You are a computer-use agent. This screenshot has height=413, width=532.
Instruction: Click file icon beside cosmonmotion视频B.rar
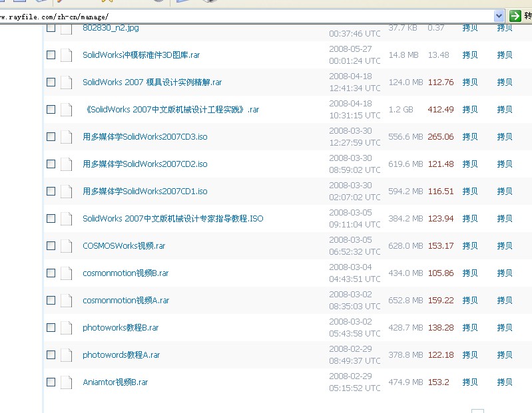click(66, 273)
